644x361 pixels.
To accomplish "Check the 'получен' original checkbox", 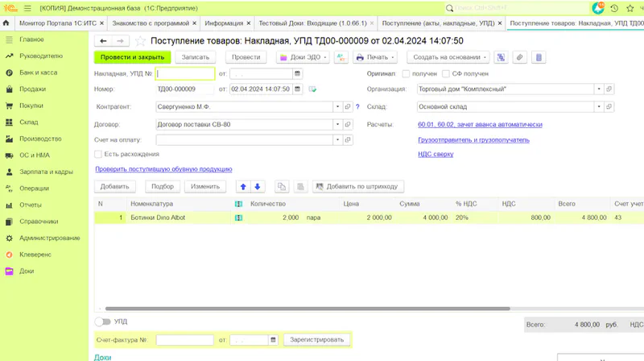I will point(407,73).
